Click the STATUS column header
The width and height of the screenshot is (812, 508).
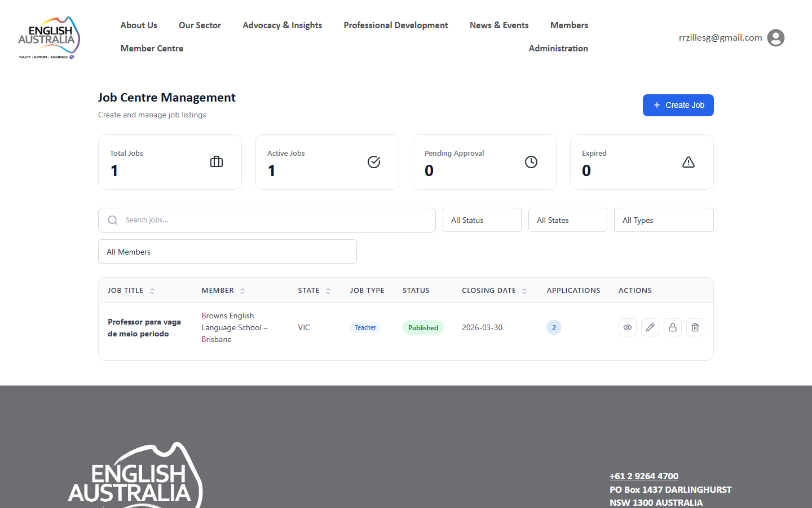tap(416, 291)
